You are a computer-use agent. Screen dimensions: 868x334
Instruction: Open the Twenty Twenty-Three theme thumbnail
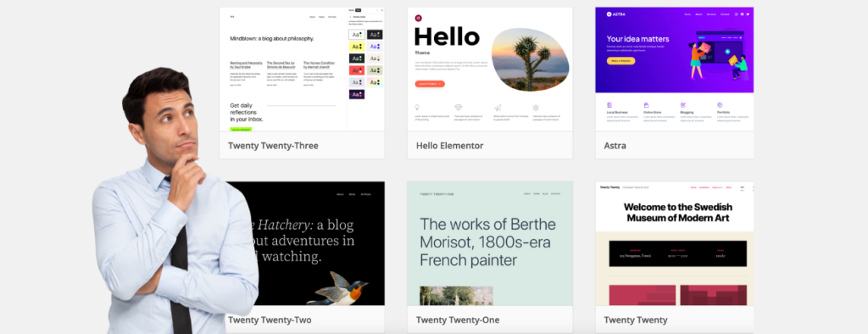302,69
